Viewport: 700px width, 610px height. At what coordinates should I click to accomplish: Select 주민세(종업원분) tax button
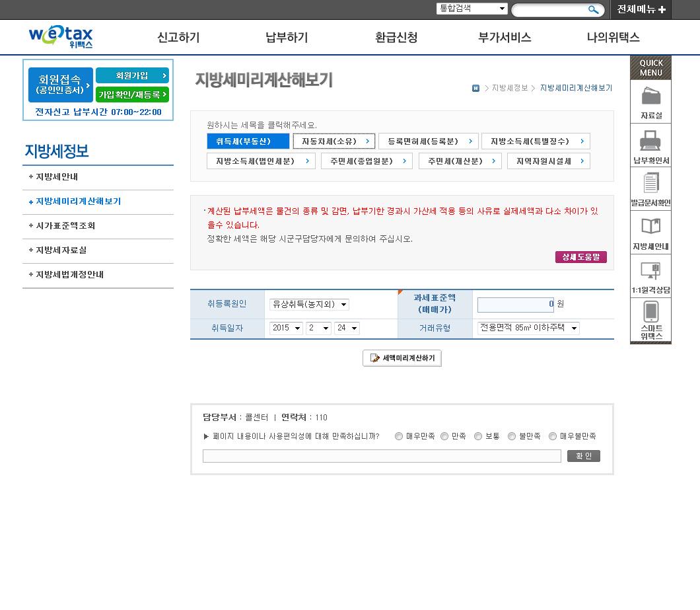click(367, 161)
